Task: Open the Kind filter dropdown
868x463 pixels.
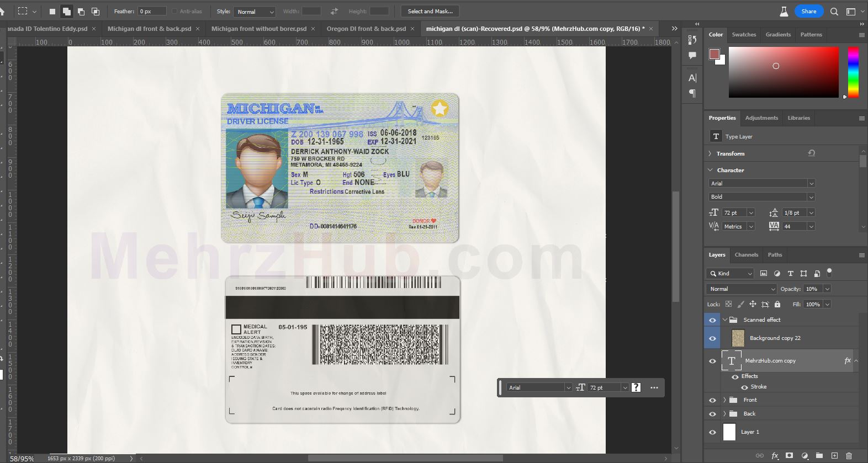Action: pyautogui.click(x=730, y=273)
